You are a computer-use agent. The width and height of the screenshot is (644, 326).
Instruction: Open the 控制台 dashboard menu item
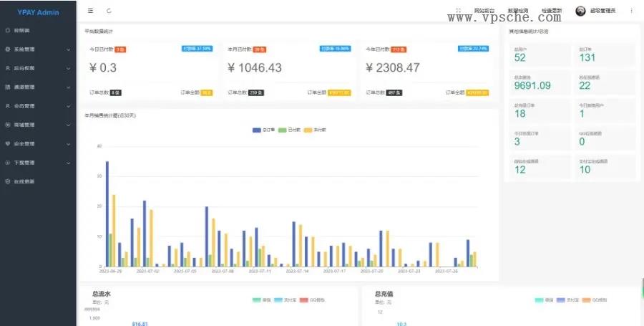(x=38, y=30)
